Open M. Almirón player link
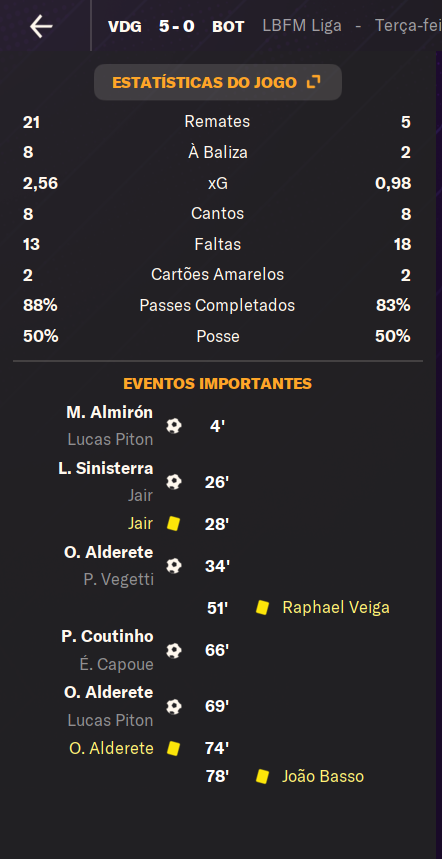This screenshot has width=442, height=859. 110,413
